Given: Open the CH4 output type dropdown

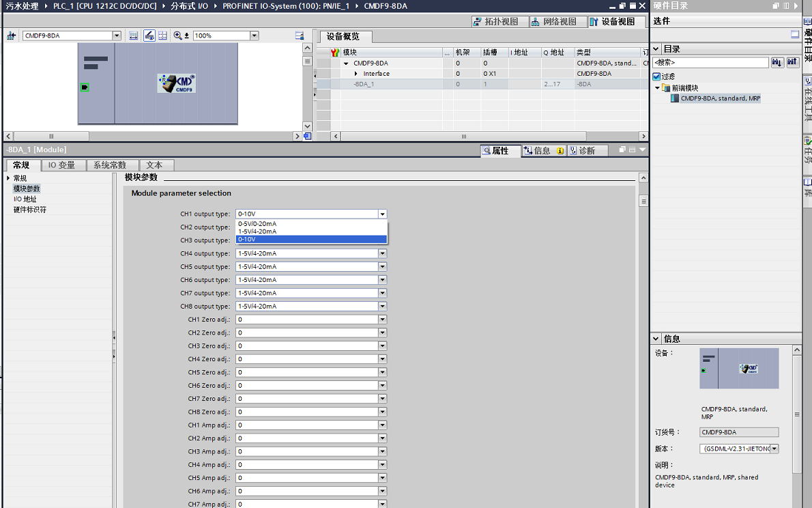Looking at the screenshot, I should (382, 253).
